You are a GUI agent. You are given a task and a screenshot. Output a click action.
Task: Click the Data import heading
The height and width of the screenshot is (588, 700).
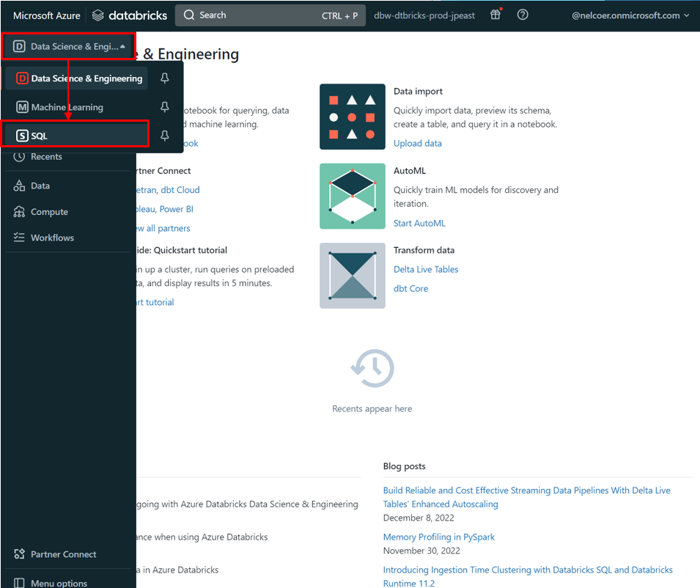click(418, 91)
